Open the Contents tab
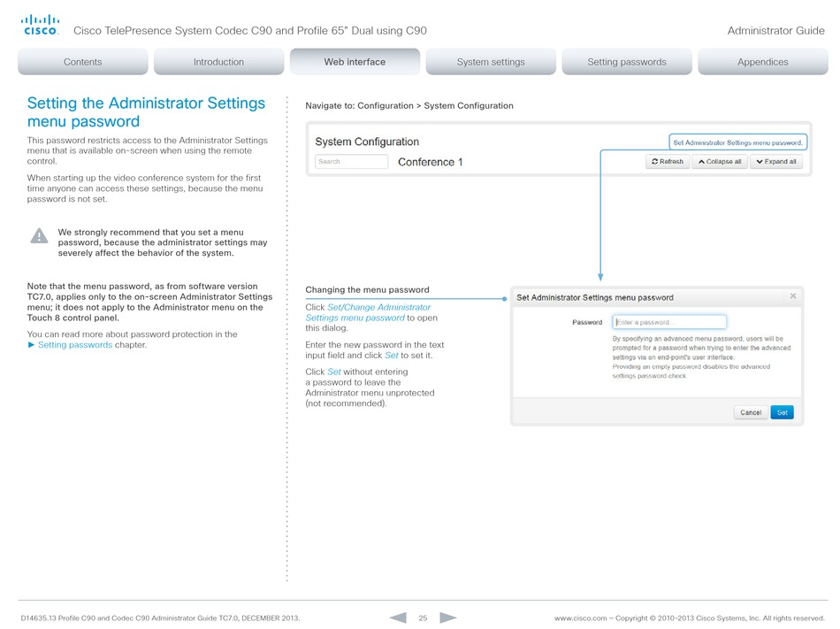This screenshot has width=840, height=629. [83, 62]
